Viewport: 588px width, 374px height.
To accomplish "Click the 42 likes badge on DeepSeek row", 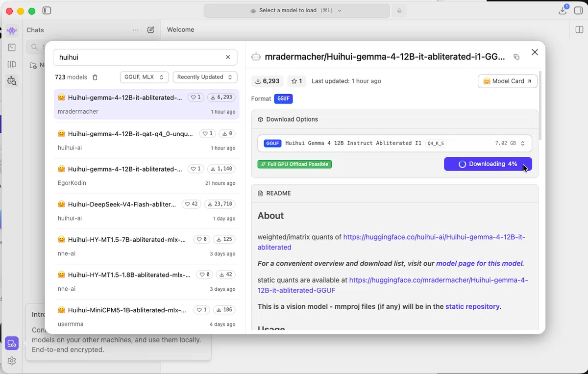I will coord(191,204).
